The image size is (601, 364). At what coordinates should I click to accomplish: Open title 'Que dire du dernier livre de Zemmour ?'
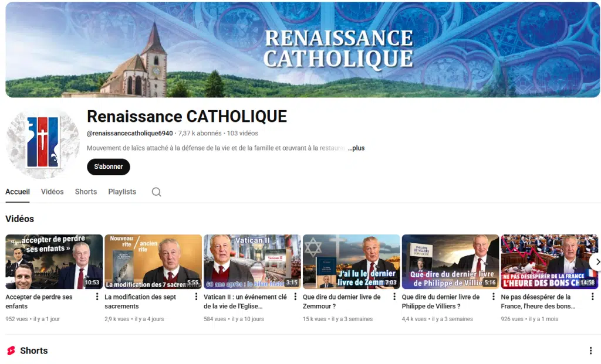342,302
